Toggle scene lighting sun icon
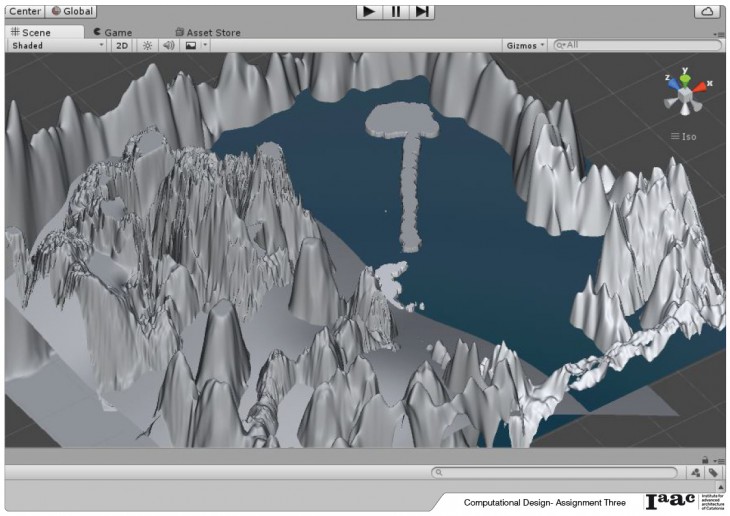The image size is (730, 516). click(x=147, y=45)
